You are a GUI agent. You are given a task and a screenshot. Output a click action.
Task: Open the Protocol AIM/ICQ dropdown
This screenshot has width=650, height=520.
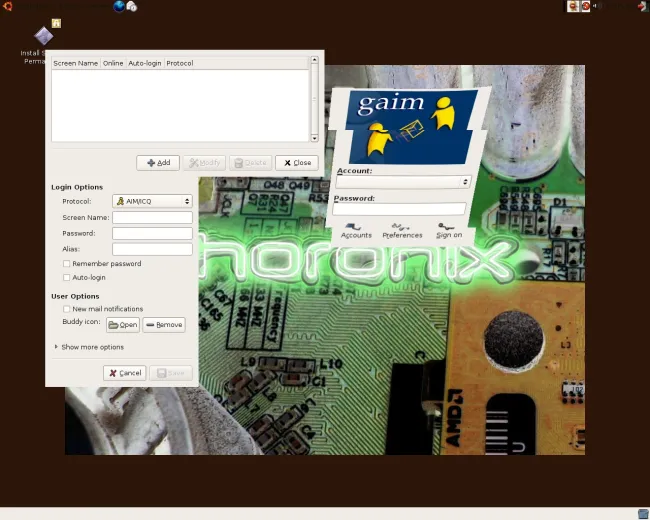pyautogui.click(x=152, y=201)
